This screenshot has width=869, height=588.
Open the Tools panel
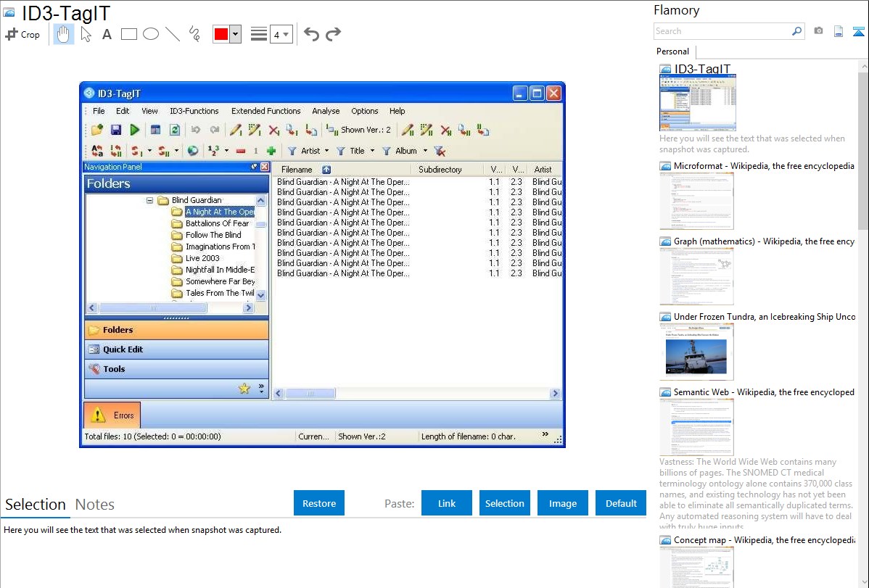pyautogui.click(x=177, y=369)
